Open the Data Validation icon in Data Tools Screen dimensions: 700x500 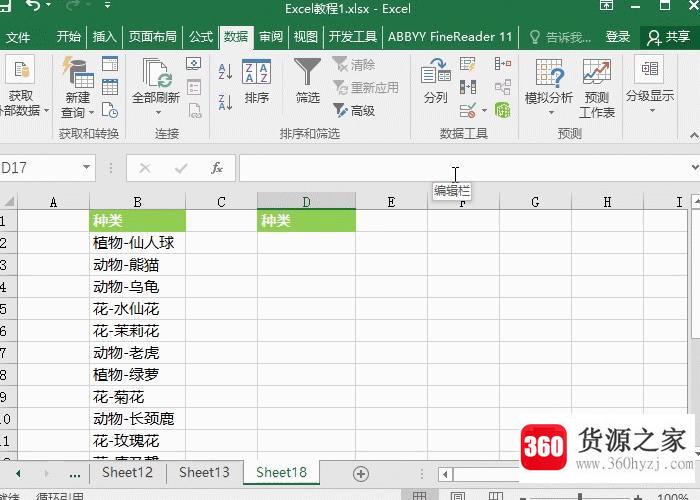468,110
